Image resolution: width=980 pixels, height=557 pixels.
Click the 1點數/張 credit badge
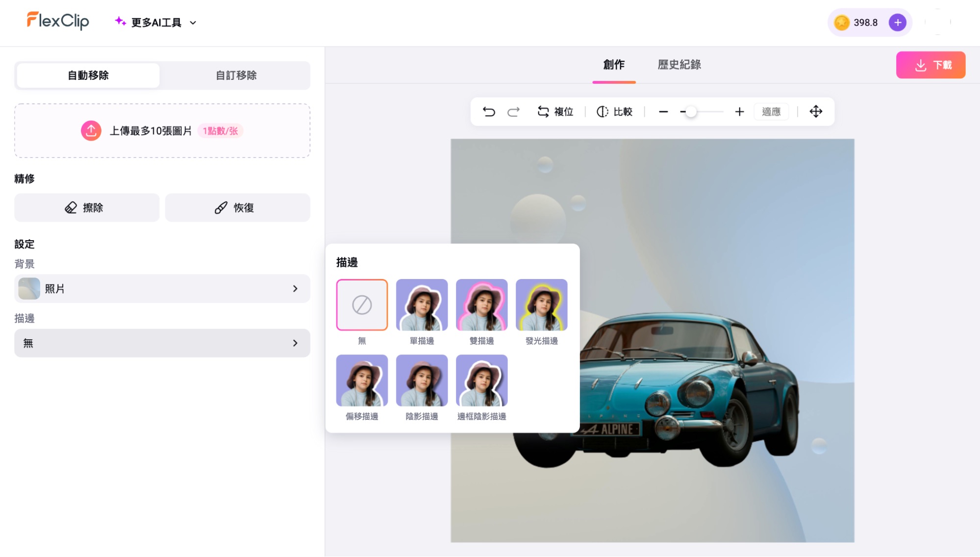click(220, 131)
